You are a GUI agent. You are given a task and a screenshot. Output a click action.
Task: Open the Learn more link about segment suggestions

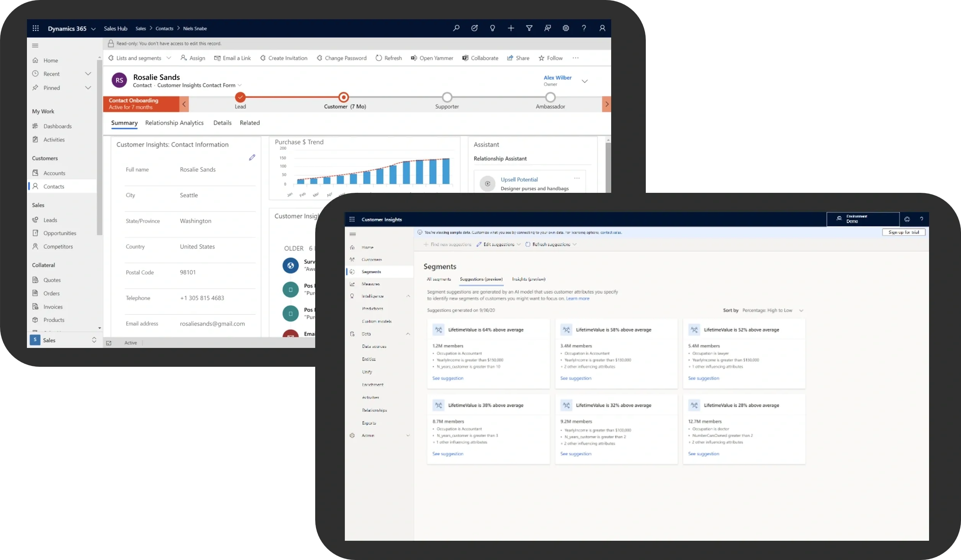578,298
